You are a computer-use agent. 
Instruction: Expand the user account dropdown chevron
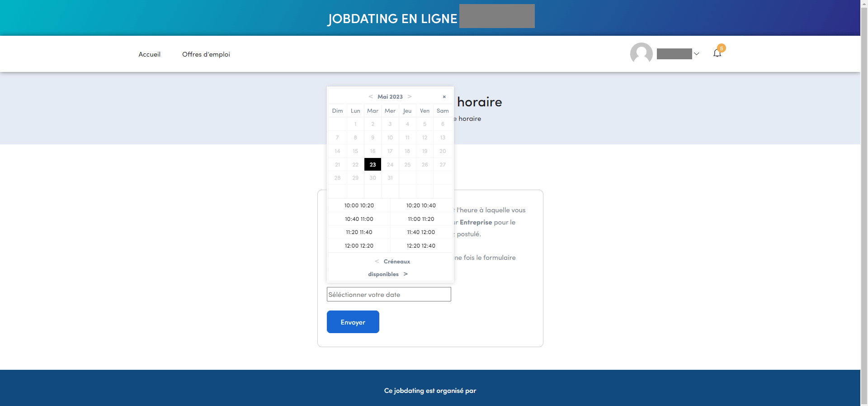(x=696, y=54)
